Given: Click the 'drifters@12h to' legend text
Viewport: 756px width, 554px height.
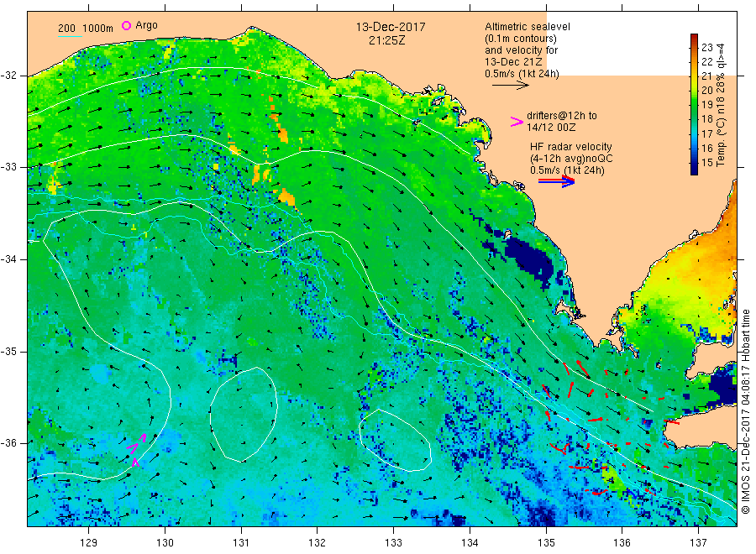Looking at the screenshot, I should pos(562,116).
